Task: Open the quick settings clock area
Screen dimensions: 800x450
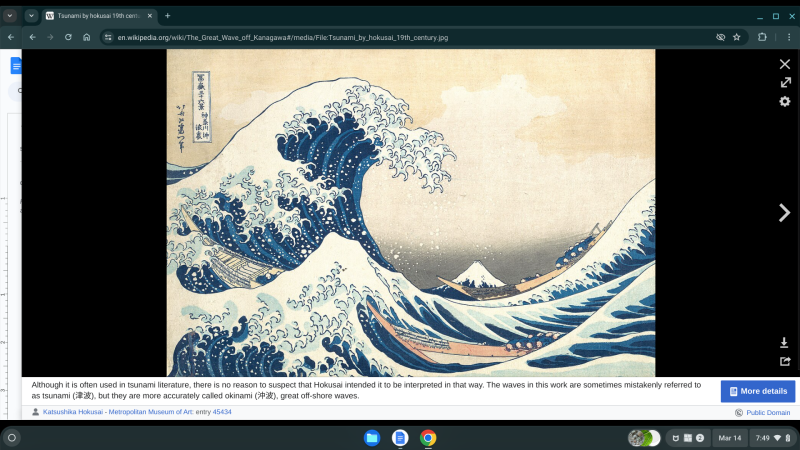Action: (773, 438)
